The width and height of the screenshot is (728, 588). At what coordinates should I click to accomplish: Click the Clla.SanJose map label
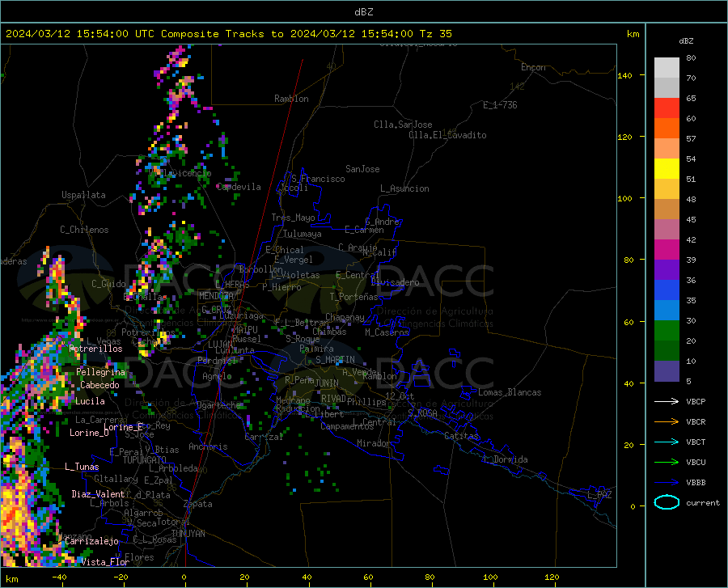pos(403,125)
